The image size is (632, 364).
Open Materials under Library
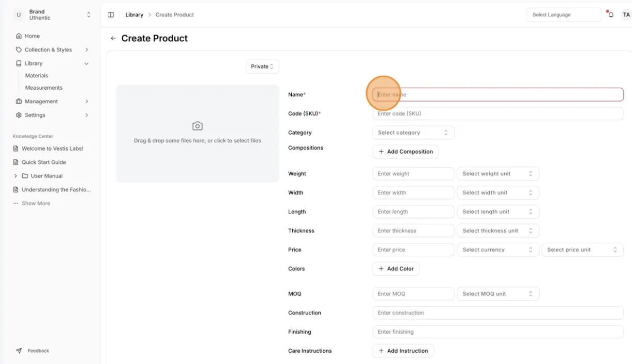(x=37, y=76)
